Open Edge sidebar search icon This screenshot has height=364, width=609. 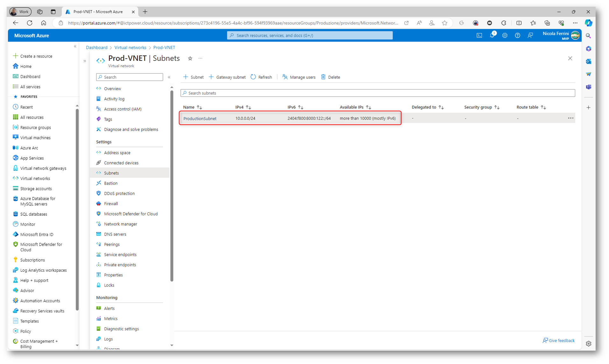[588, 36]
